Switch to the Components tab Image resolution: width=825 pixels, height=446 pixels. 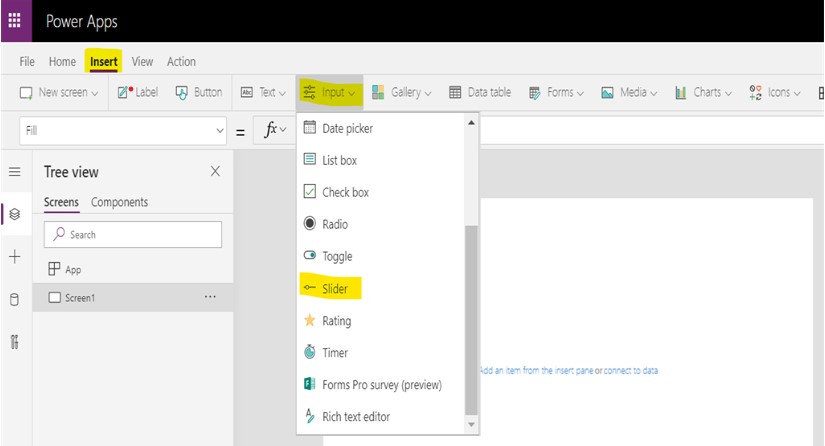[119, 202]
